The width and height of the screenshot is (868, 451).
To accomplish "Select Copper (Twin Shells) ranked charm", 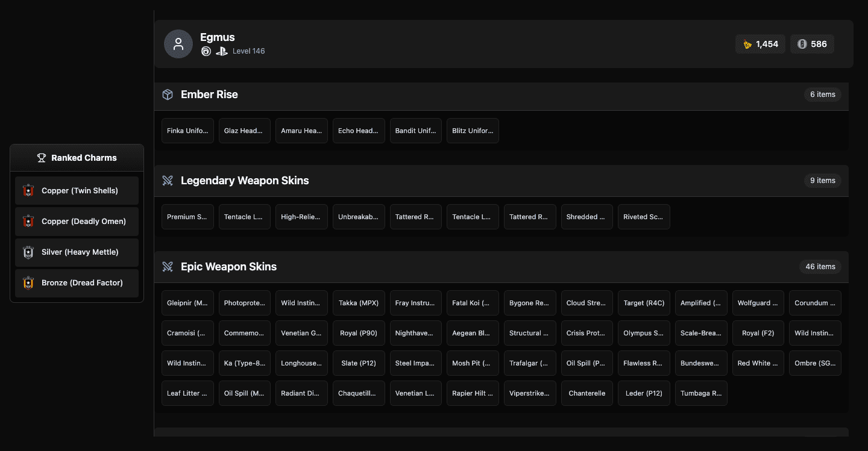I will (77, 191).
